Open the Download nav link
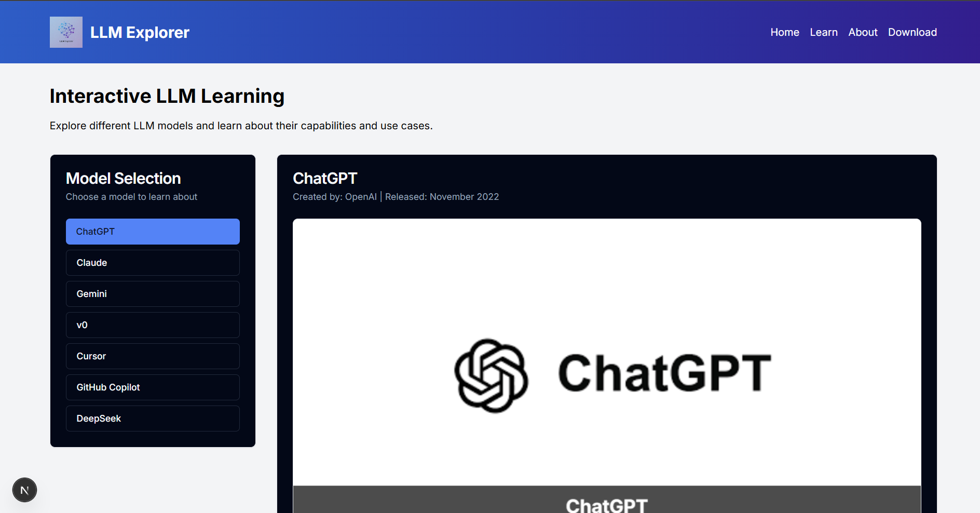Image resolution: width=980 pixels, height=513 pixels. click(x=912, y=32)
